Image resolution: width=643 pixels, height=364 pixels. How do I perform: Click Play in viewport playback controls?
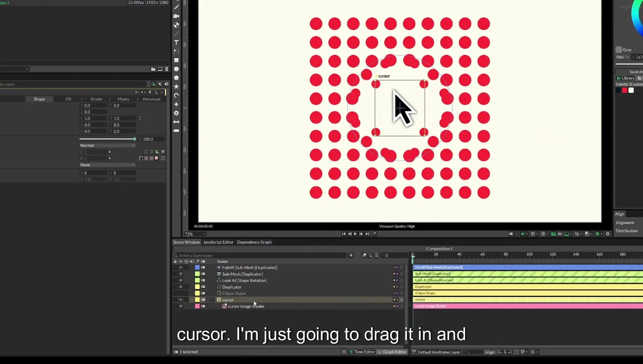355,234
